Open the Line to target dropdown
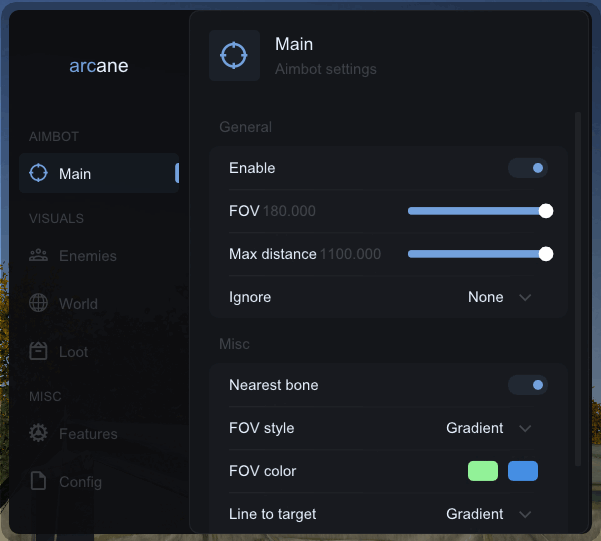 click(488, 514)
